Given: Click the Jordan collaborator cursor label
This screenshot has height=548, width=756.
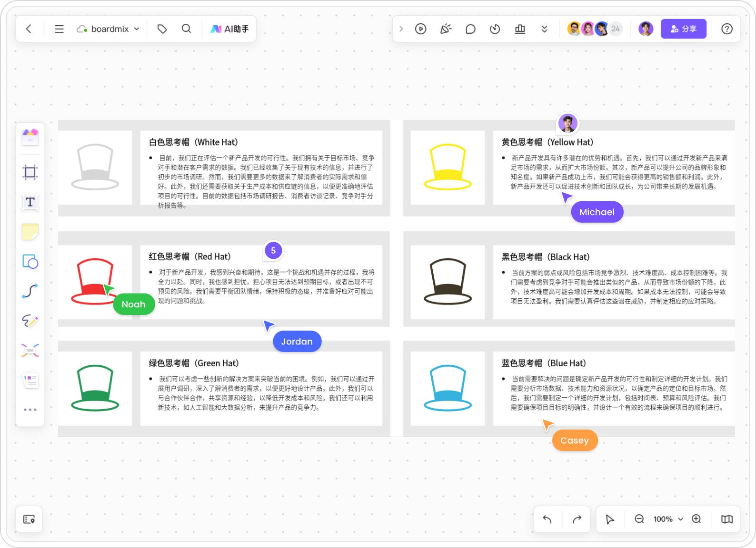Looking at the screenshot, I should 297,342.
